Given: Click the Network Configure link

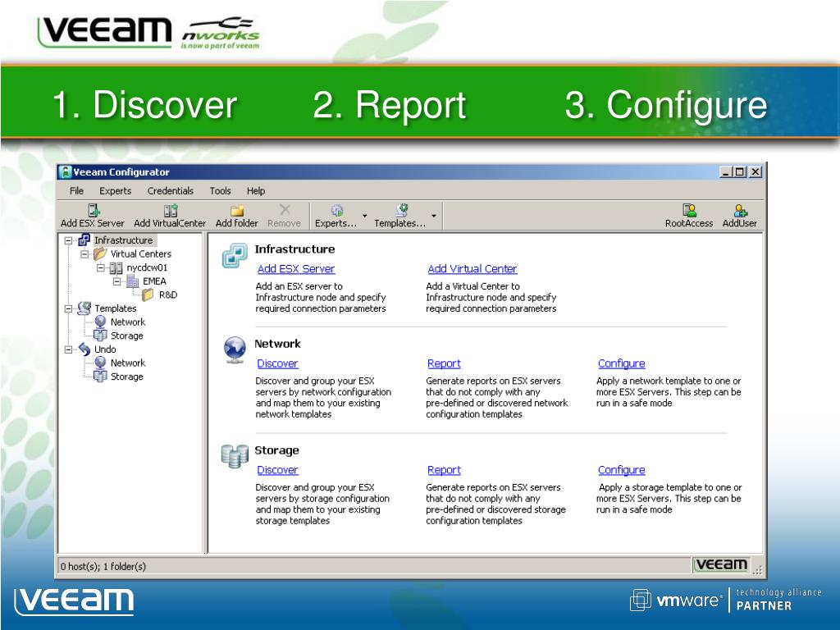Looking at the screenshot, I should click(x=622, y=363).
